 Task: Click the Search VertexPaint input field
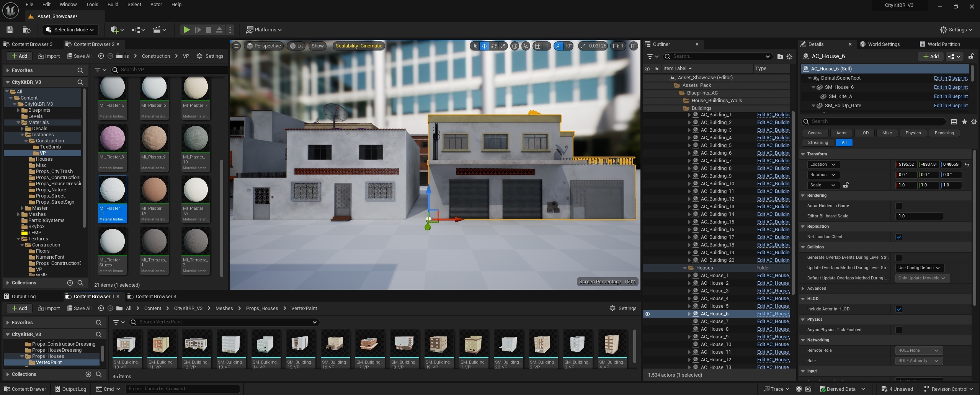point(224,322)
